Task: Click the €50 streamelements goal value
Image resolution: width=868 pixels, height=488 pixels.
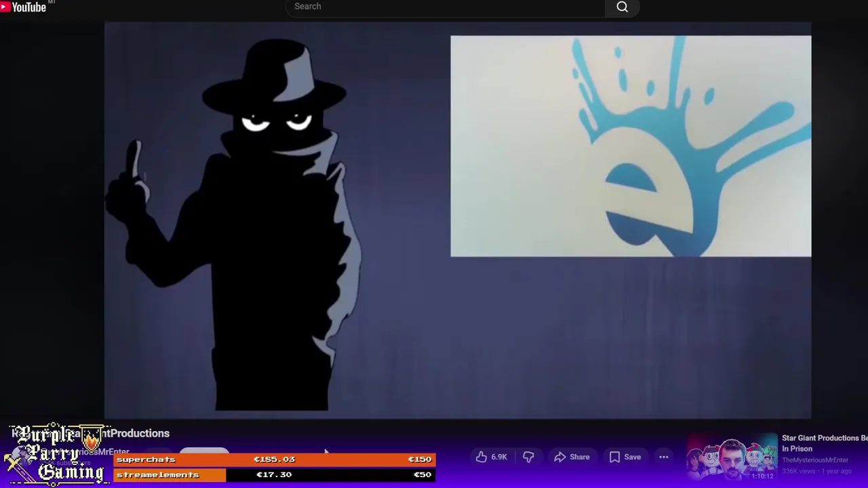Action: [x=422, y=475]
